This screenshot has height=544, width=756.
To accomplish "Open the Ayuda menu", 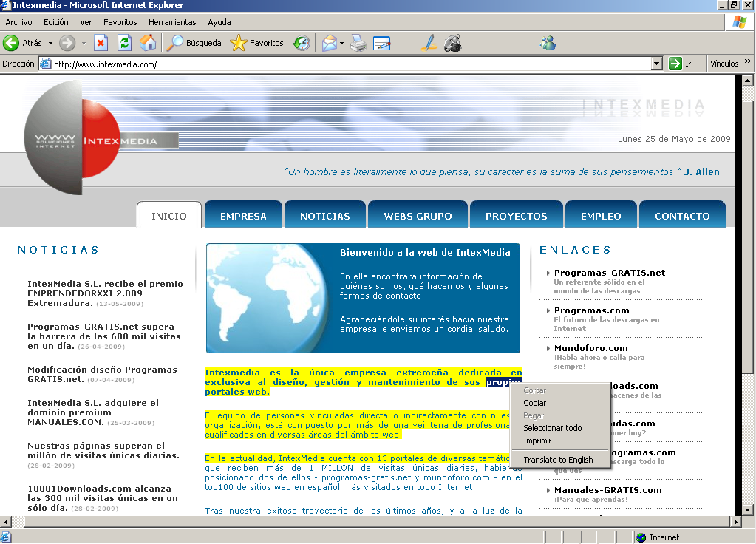I will point(219,22).
